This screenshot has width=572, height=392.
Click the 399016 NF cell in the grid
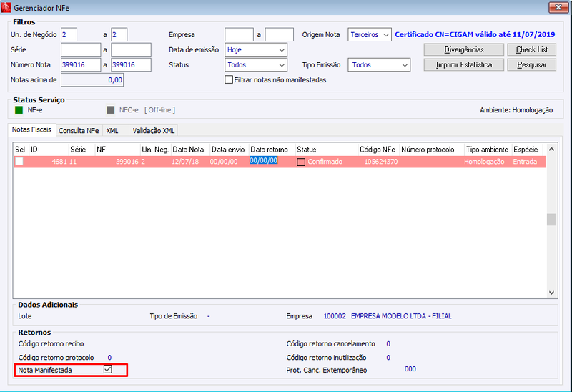coord(127,162)
